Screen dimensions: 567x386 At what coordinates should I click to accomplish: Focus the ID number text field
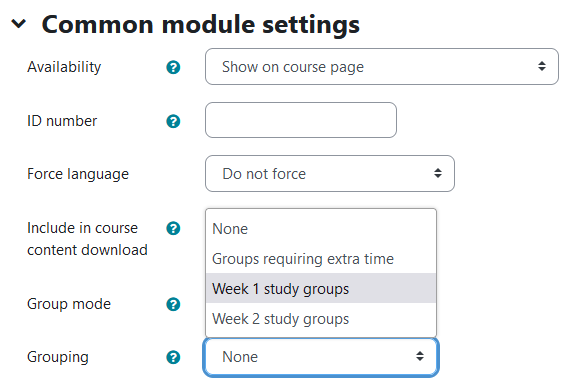click(301, 120)
